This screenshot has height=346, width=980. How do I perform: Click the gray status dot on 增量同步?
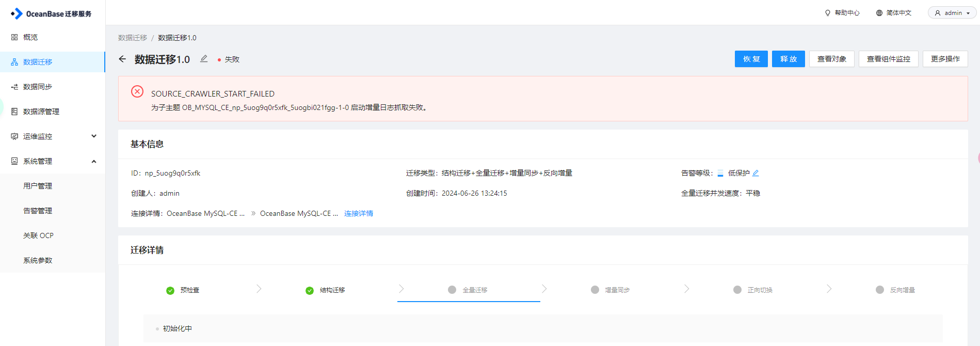pyautogui.click(x=595, y=290)
